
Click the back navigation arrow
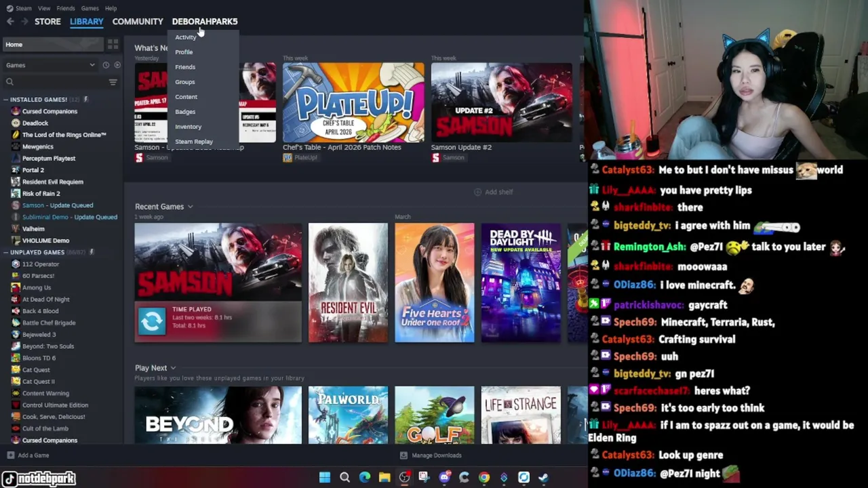10,22
